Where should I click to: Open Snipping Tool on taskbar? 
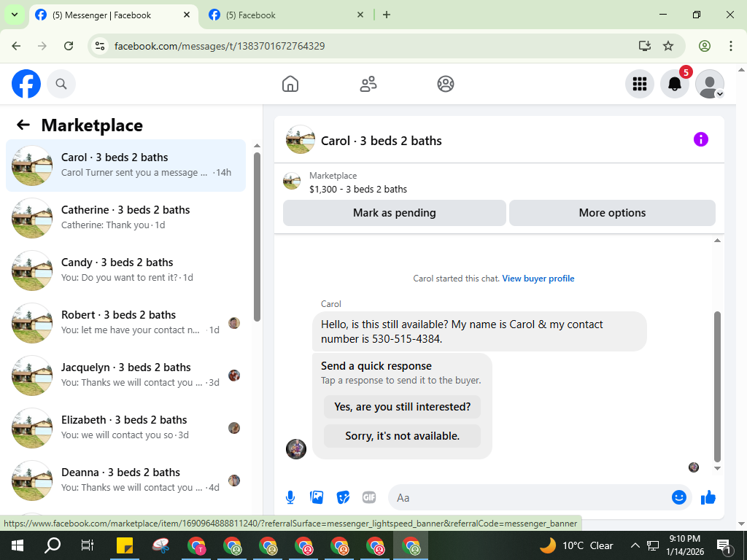pyautogui.click(x=161, y=545)
